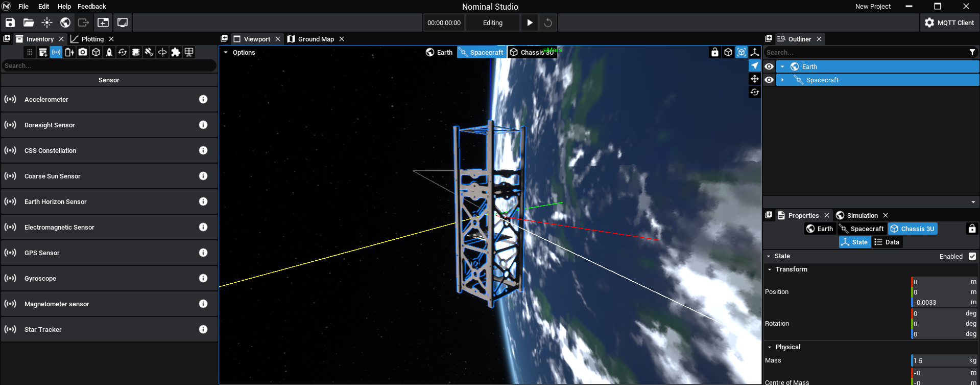Image resolution: width=980 pixels, height=385 pixels.
Task: Show info for the Star Tracker sensor
Action: pyautogui.click(x=203, y=329)
